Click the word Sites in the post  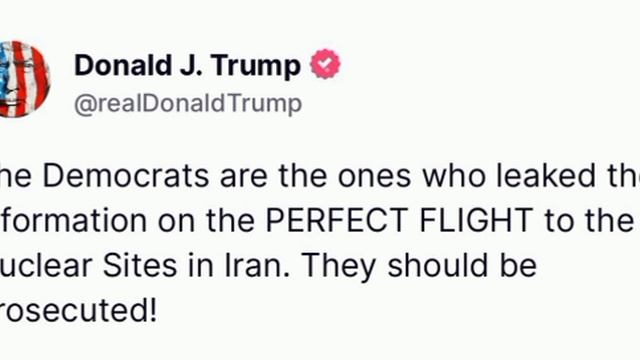coord(140,265)
